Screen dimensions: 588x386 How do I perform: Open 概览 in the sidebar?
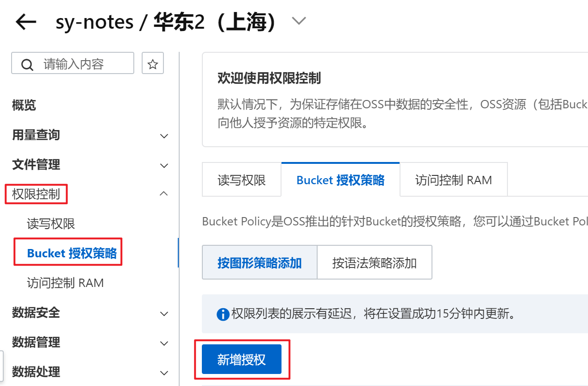coord(24,106)
